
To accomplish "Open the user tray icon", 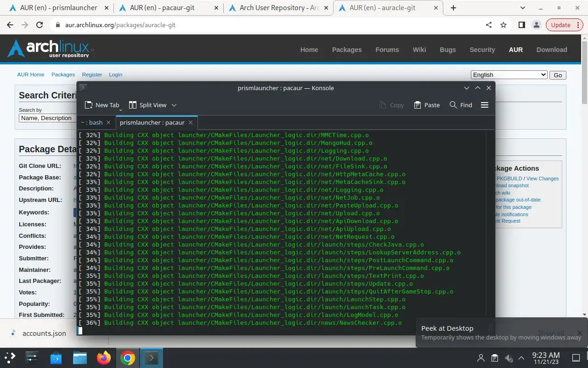I will coord(481,358).
